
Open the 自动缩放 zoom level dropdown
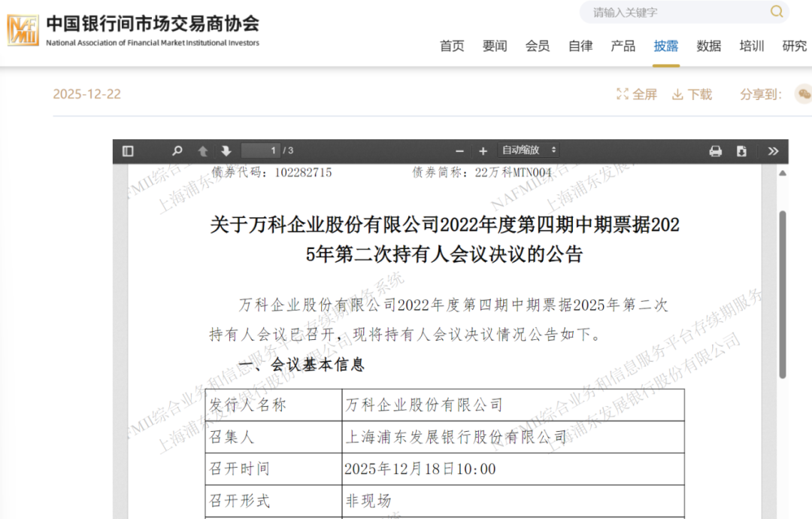click(x=529, y=150)
